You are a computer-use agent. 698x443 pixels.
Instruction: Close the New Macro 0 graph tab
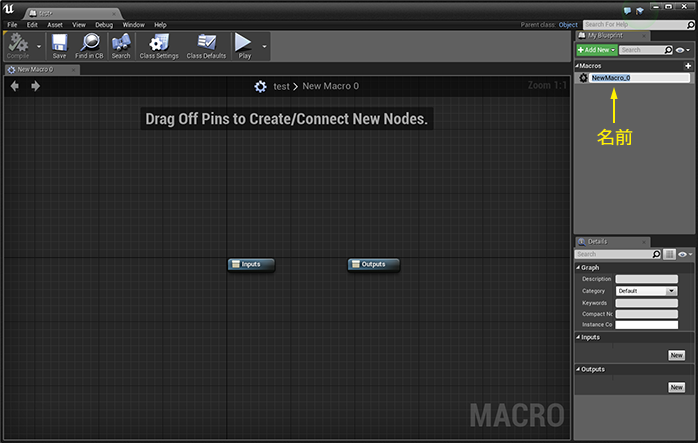click(74, 70)
